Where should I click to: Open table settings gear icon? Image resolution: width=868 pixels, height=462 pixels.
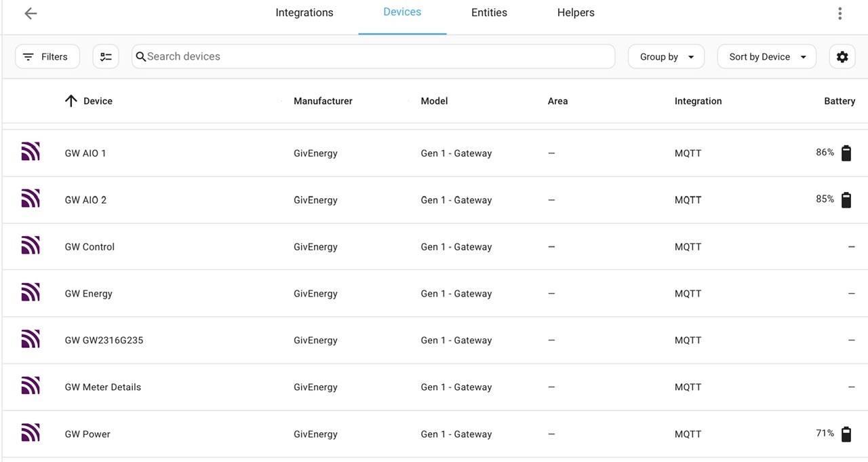click(842, 57)
